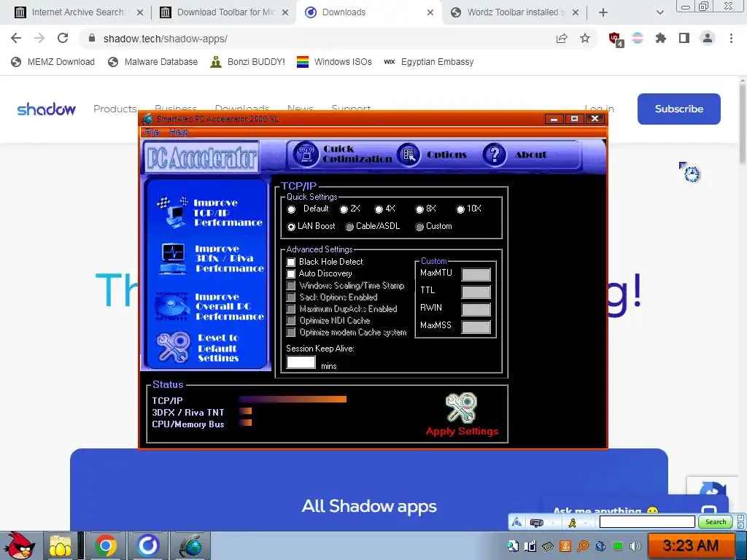The image size is (747, 560).
Task: Click the globe application icon in taskbar
Action: coord(190,545)
